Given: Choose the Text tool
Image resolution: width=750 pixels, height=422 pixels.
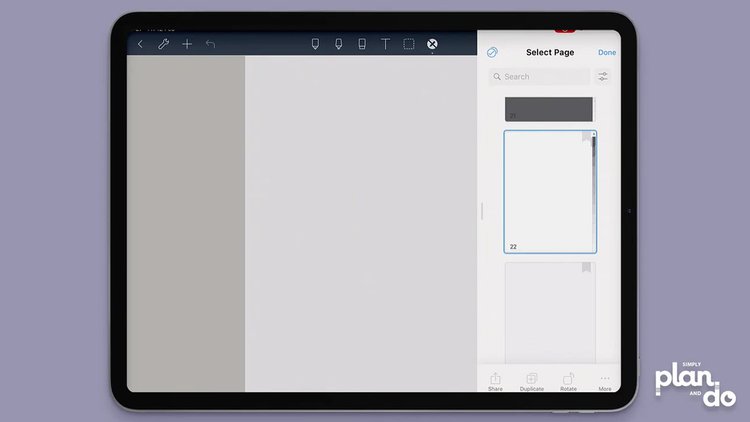Looking at the screenshot, I should coord(385,44).
